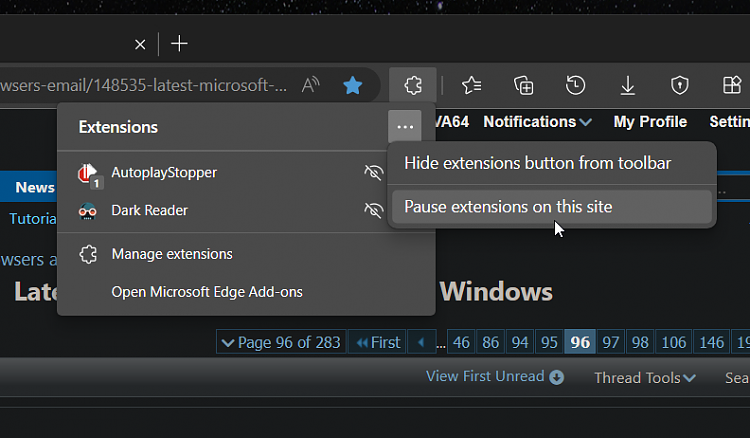Viewport: 750px width, 438px height.
Task: Open the Page 96 of 283 dropdown
Action: point(281,342)
